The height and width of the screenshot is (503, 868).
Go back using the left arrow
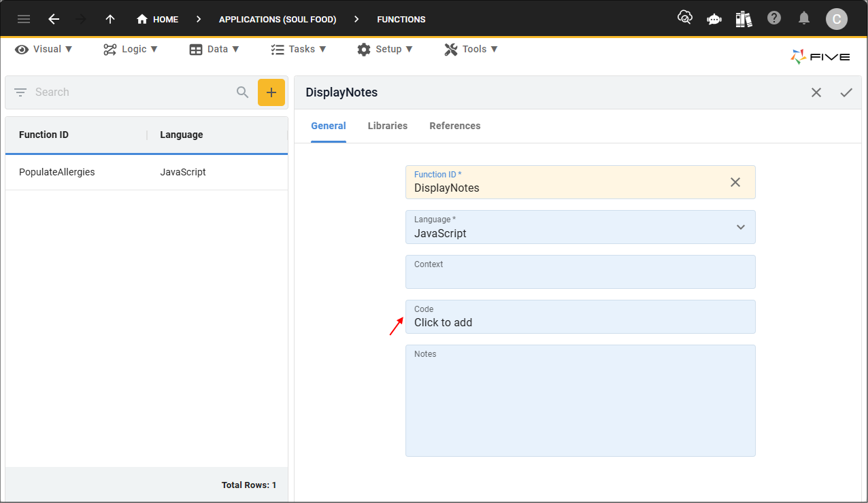54,19
